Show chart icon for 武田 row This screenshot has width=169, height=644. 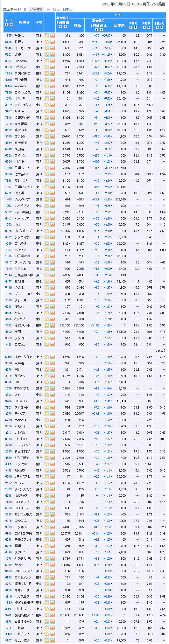point(53,332)
